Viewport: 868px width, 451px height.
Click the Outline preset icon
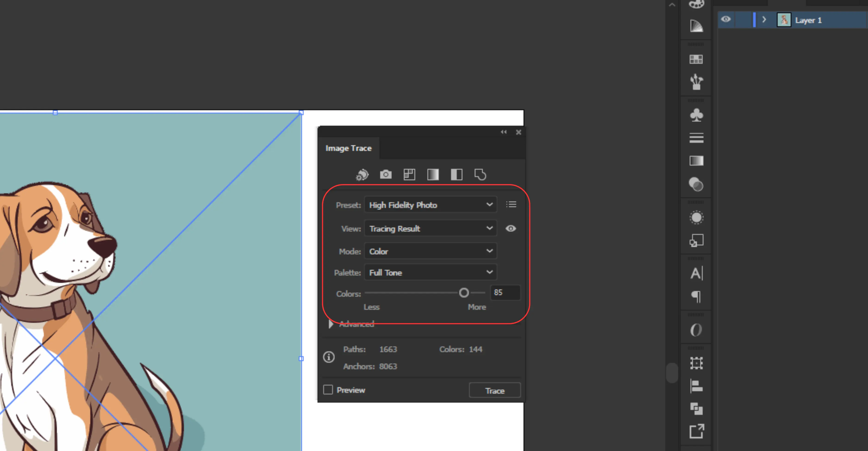pyautogui.click(x=480, y=174)
